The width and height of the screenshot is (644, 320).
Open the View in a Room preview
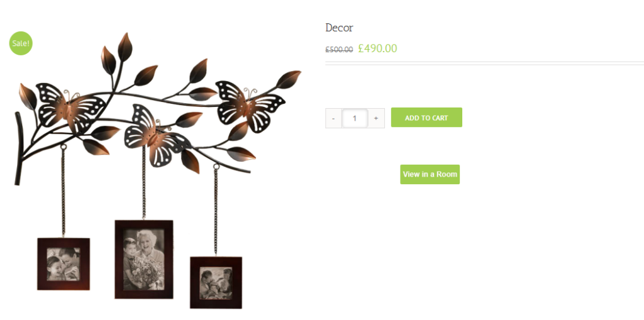coord(430,174)
